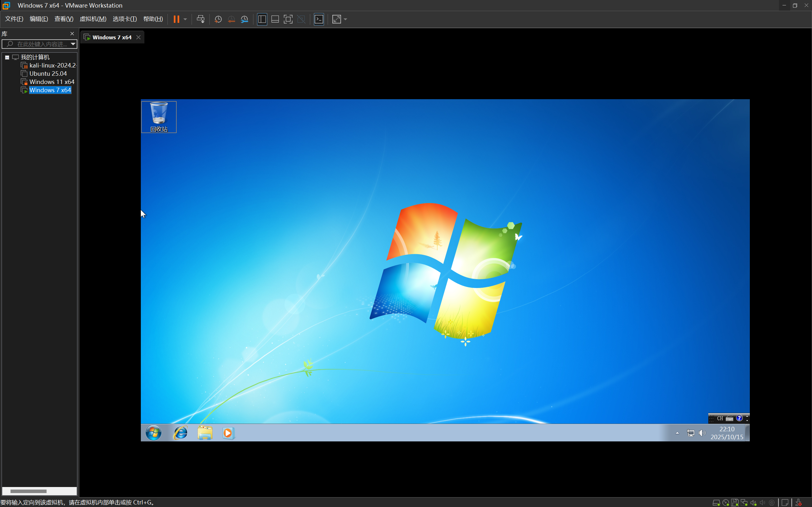This screenshot has height=507, width=812.
Task: Open the dropdown arrow next to pause
Action: tap(185, 19)
